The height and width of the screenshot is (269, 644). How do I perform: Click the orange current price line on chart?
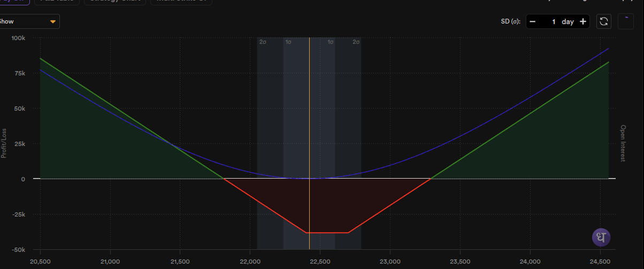pyautogui.click(x=309, y=143)
